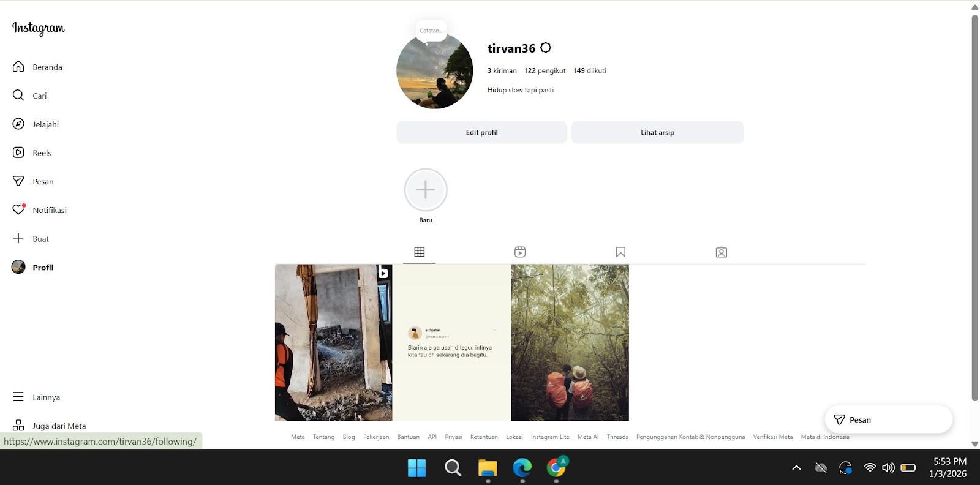Add new highlight with Baru plus circle
Screen dimensions: 980x485
pos(426,190)
